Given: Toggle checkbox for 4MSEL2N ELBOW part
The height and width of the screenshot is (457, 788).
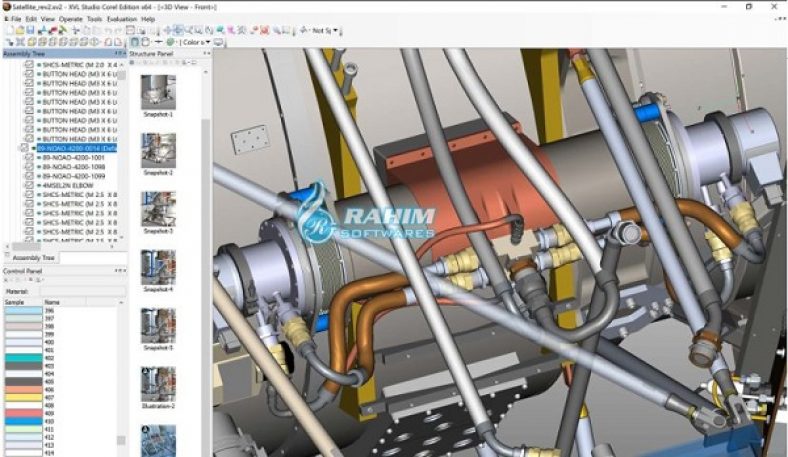Looking at the screenshot, I should tap(30, 185).
